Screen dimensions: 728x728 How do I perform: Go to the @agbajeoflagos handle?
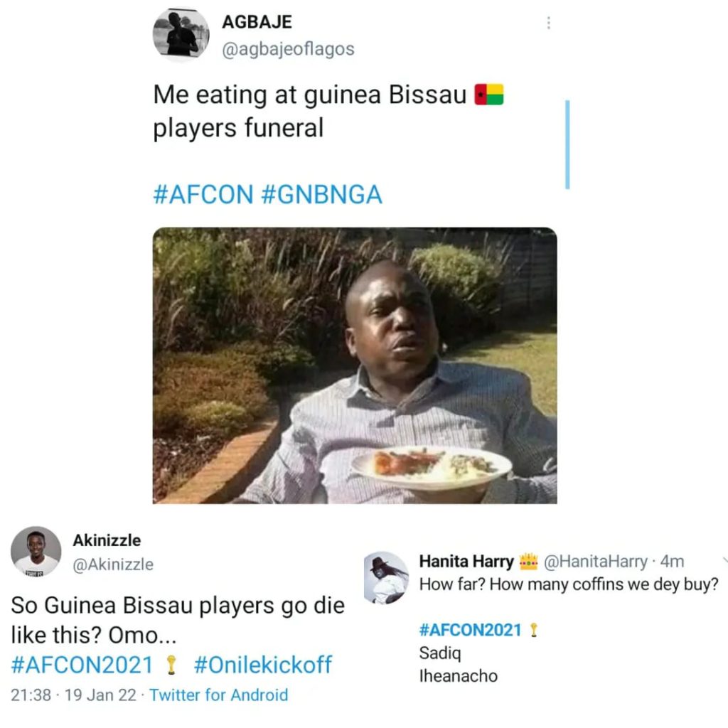point(288,49)
